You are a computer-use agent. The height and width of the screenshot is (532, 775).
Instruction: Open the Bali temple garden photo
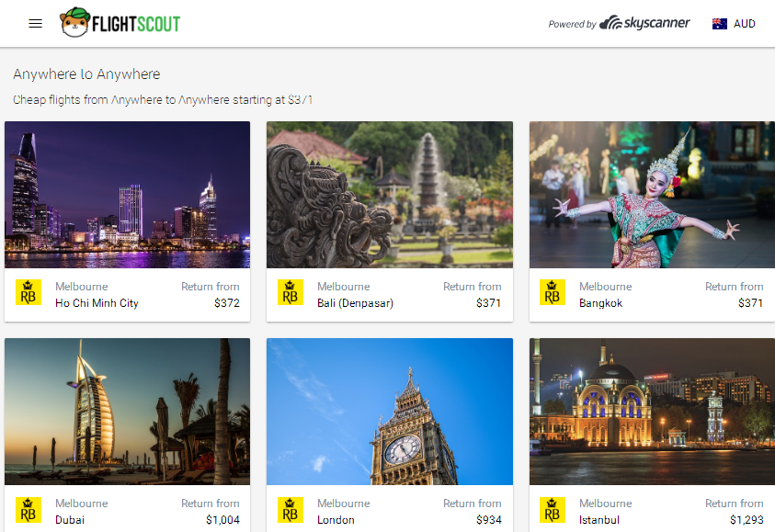(x=390, y=195)
